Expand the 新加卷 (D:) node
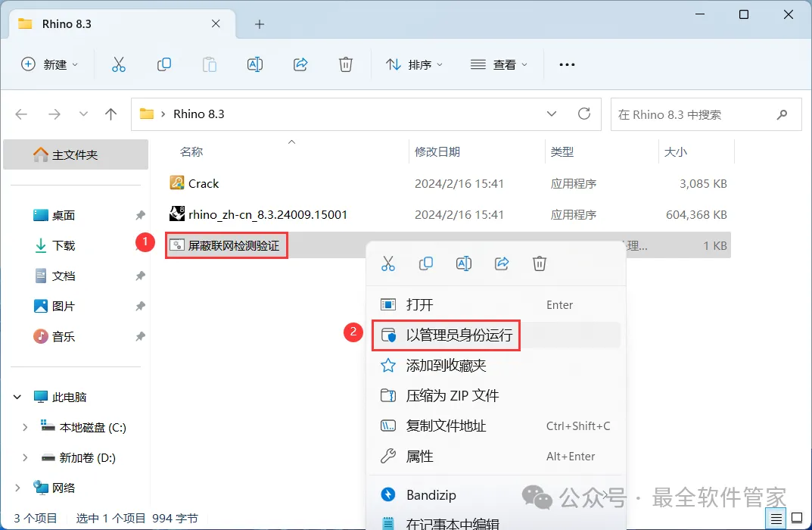This screenshot has width=812, height=530. point(25,457)
